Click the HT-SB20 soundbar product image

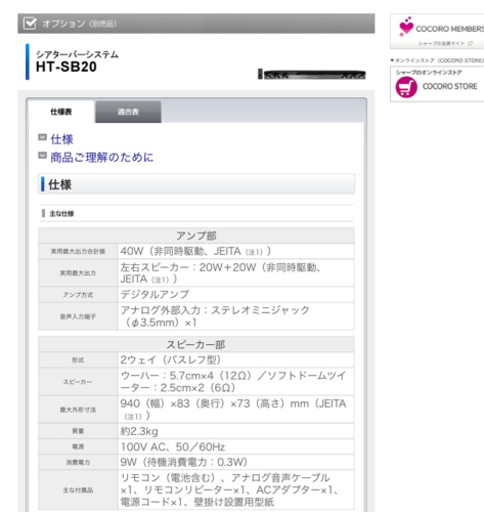tap(312, 74)
